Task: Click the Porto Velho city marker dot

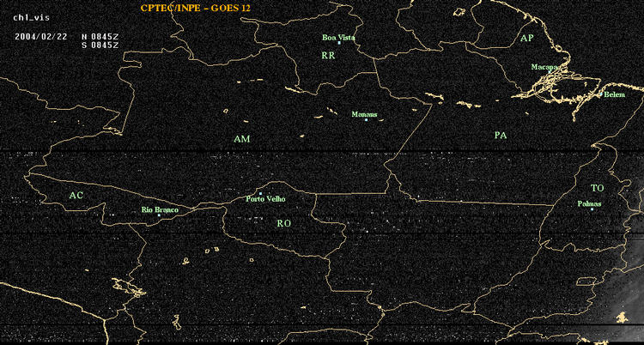Action: [260, 193]
